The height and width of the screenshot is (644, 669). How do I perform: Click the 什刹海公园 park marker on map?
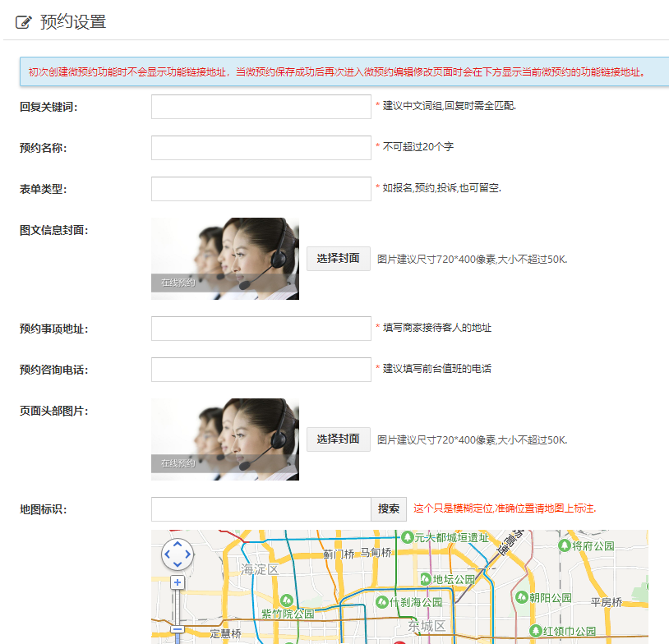(x=381, y=600)
